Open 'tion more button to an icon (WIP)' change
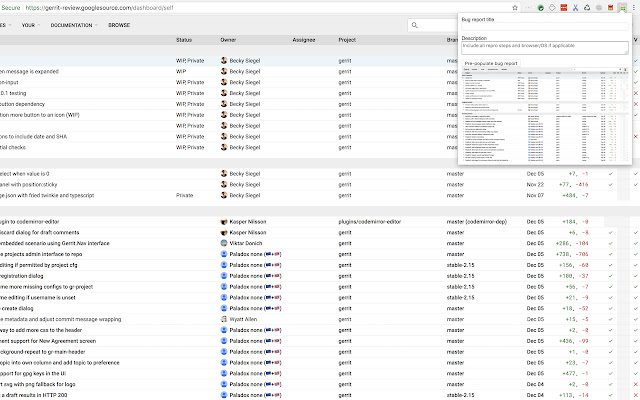Screen dimensions: 640x400 [x=40, y=115]
